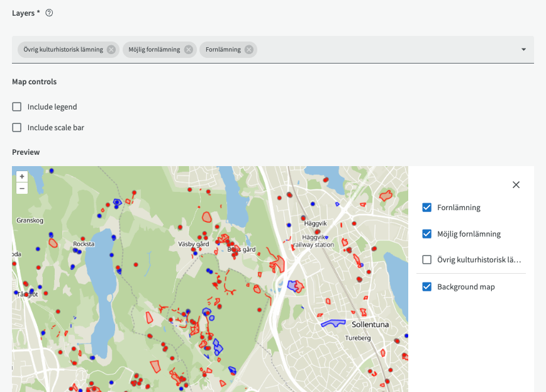This screenshot has height=392, width=546.
Task: Zoom in on the map preview
Action: tap(22, 176)
